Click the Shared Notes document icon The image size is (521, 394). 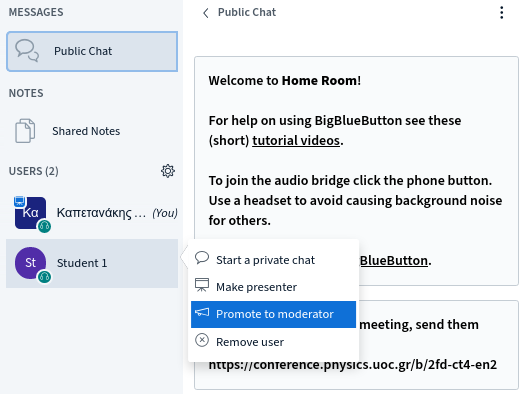pos(25,131)
